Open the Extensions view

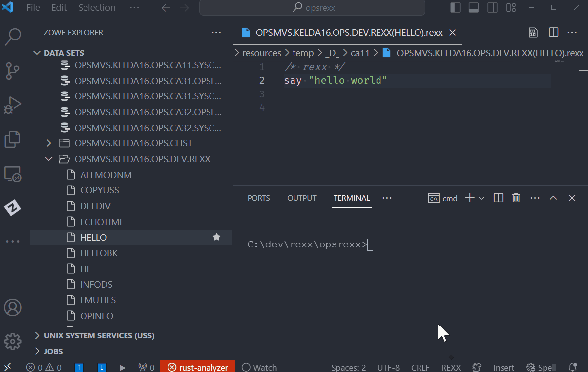pyautogui.click(x=12, y=139)
